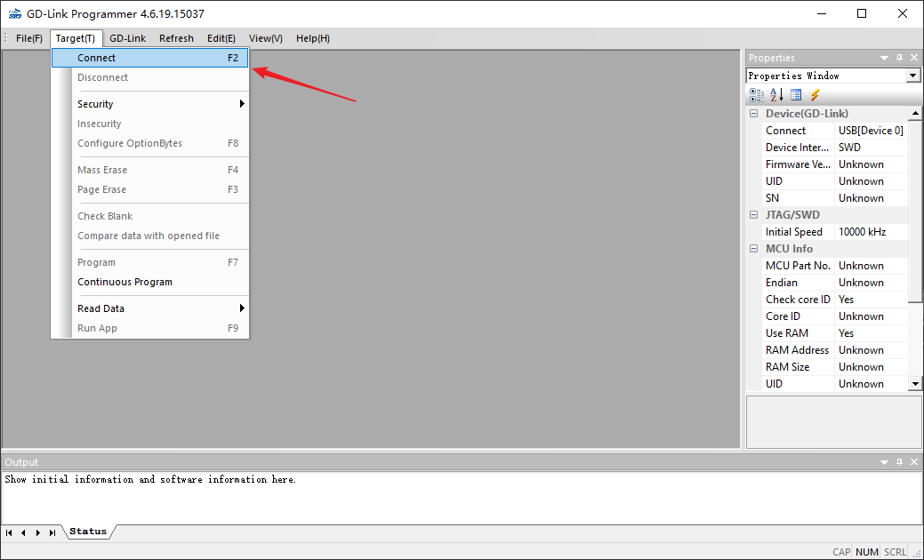The height and width of the screenshot is (560, 924).
Task: Open the File(F) menu
Action: tap(28, 38)
